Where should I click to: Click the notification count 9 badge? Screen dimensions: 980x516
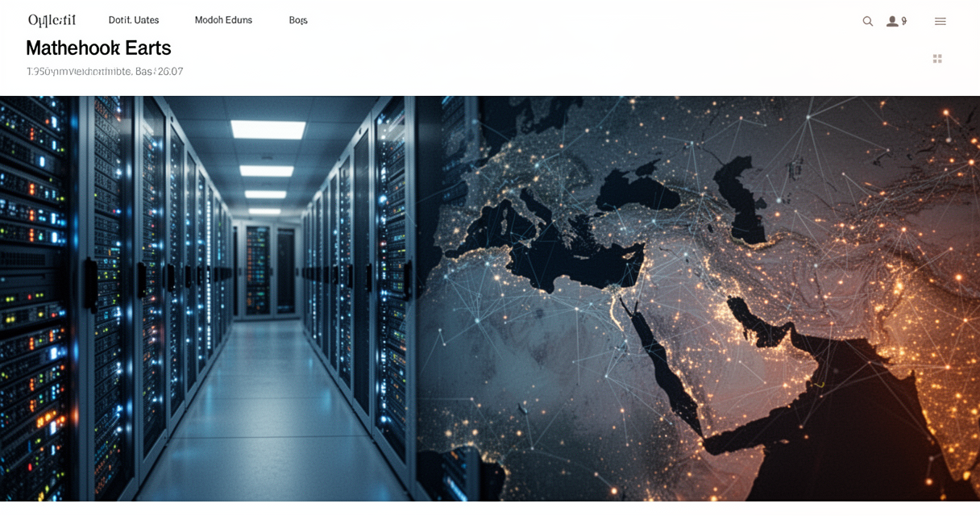tap(904, 22)
